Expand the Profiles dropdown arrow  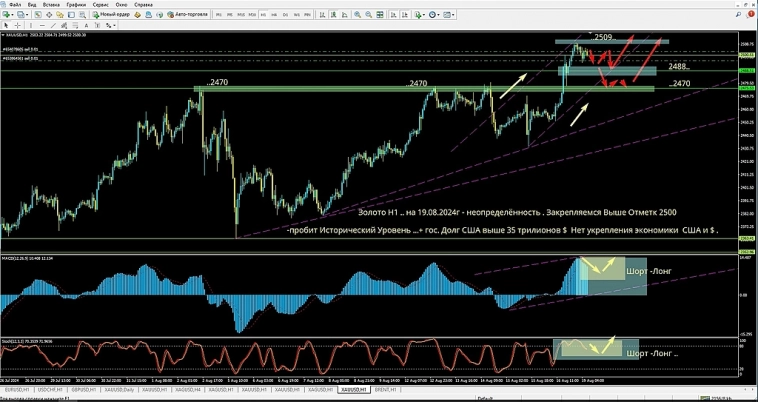pyautogui.click(x=27, y=15)
